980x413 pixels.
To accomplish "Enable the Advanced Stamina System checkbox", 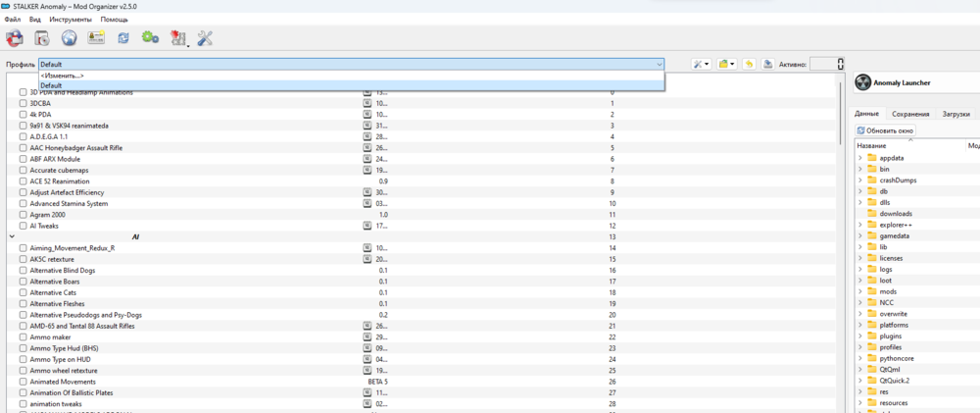I will [24, 203].
